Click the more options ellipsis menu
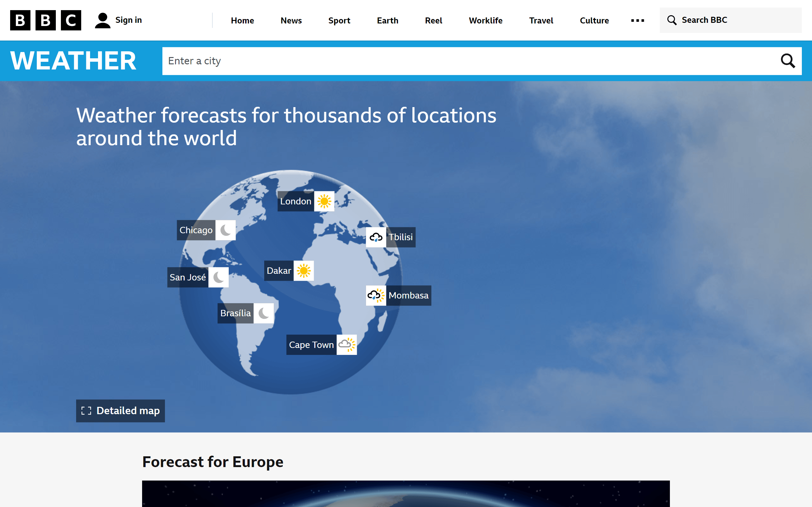Image resolution: width=812 pixels, height=507 pixels. pos(638,19)
